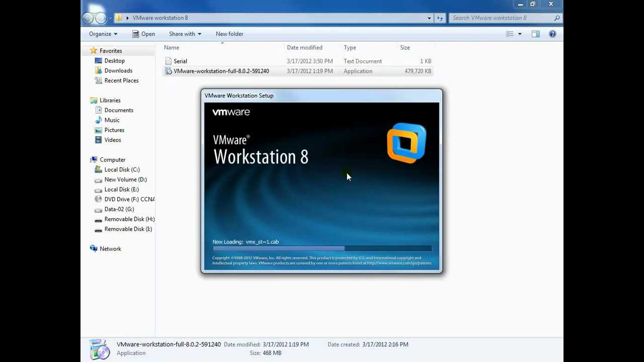Image resolution: width=644 pixels, height=362 pixels.
Task: Click the Back navigation arrow in Explorer
Action: click(88, 18)
